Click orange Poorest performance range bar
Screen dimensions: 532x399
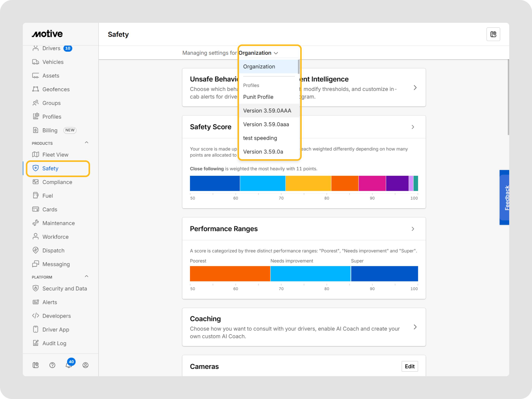230,274
